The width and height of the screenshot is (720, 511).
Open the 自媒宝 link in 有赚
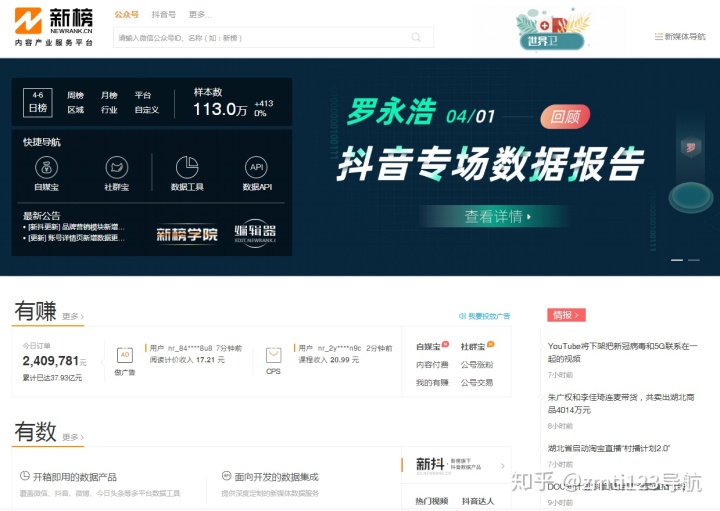pos(428,346)
